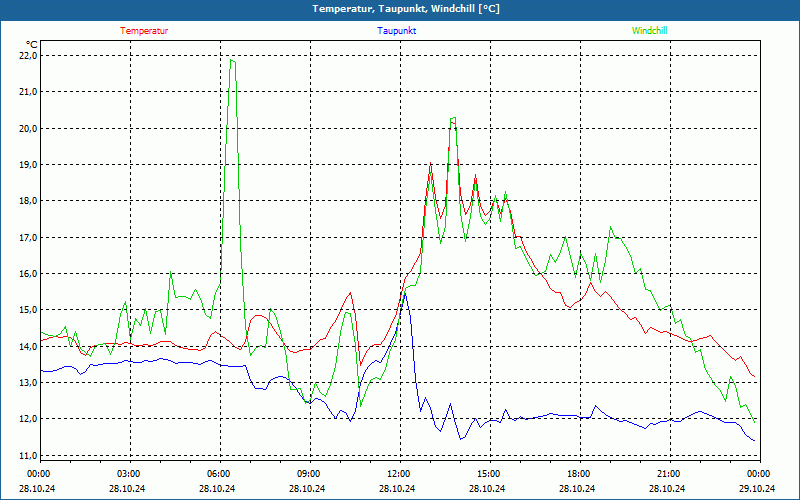This screenshot has height=500, width=800.
Task: Click the blue Taupunkt legend label
Action: click(396, 31)
